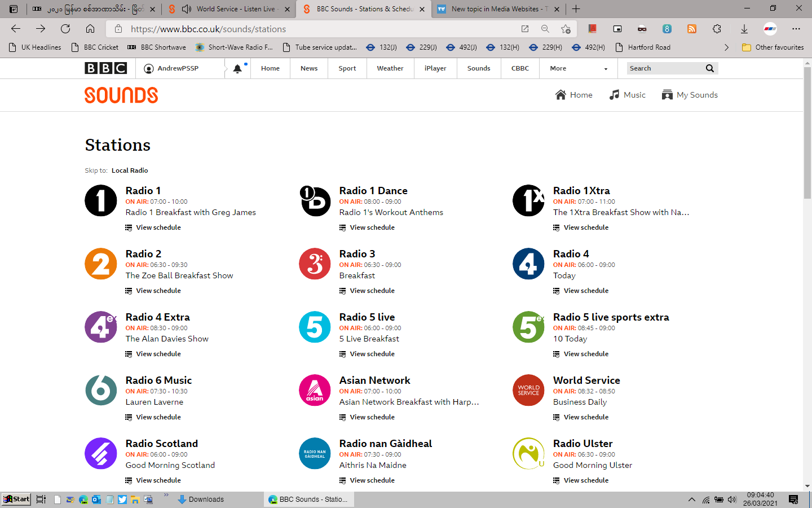Open the RSS feed extension icon
Image resolution: width=812 pixels, height=508 pixels.
tap(692, 29)
